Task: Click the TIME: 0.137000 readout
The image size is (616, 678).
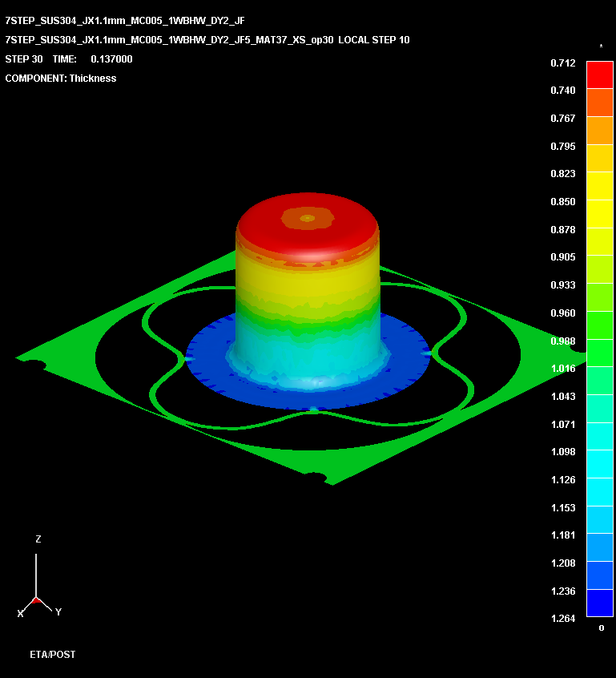Action: [92, 59]
